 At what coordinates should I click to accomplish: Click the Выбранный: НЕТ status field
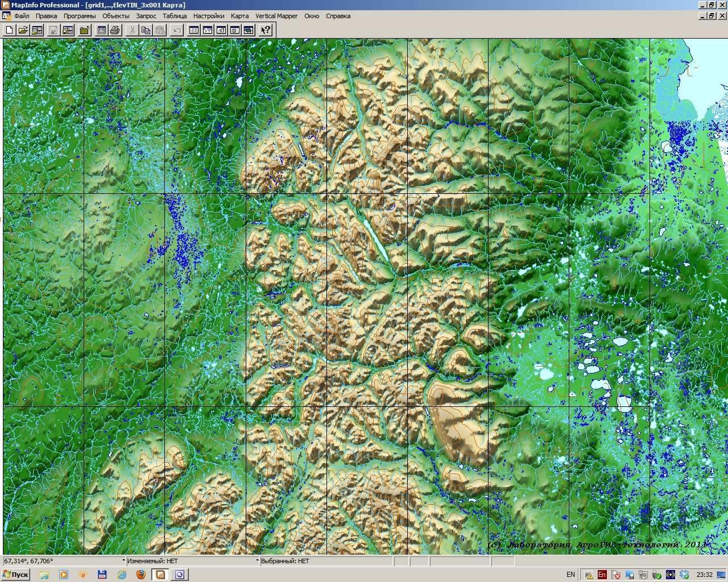coord(326,561)
